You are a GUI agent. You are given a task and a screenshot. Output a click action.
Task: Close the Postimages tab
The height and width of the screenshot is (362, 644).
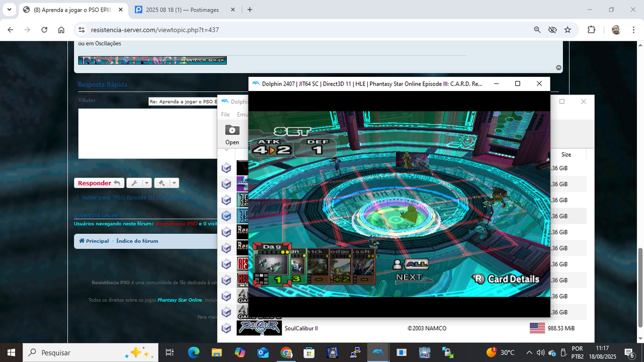pyautogui.click(x=232, y=10)
